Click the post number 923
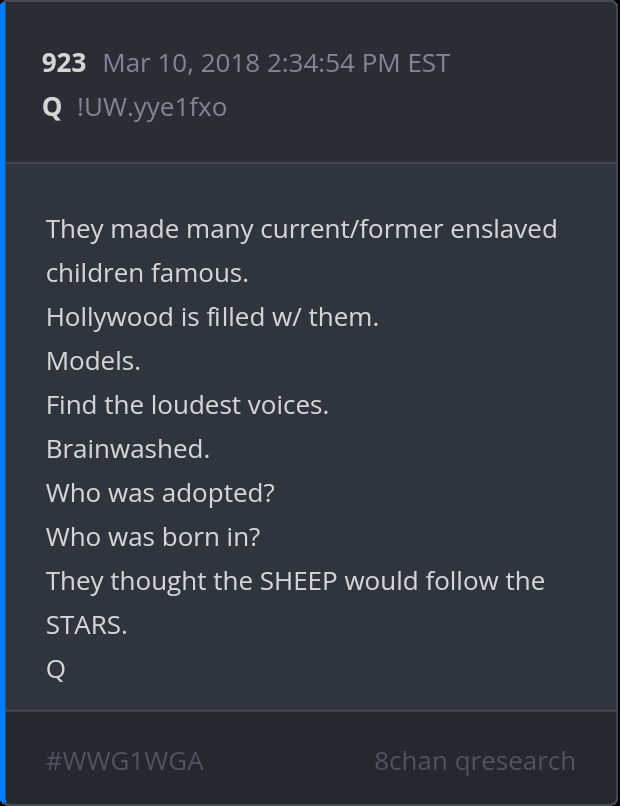Image resolution: width=620 pixels, height=806 pixels. coord(64,64)
